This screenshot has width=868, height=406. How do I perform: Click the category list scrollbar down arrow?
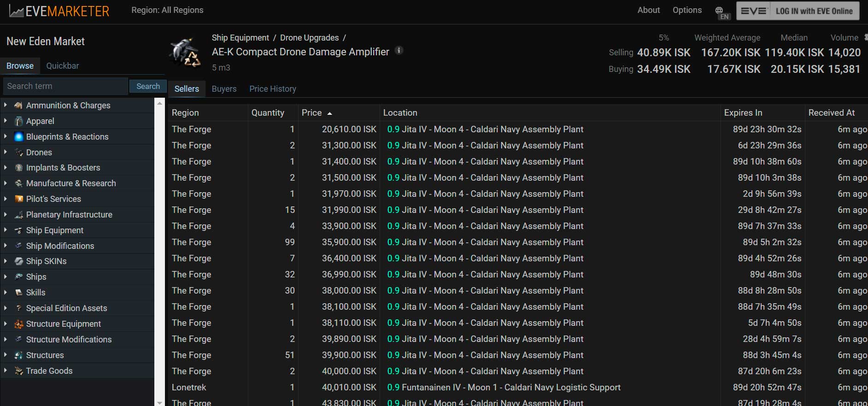[x=159, y=402]
